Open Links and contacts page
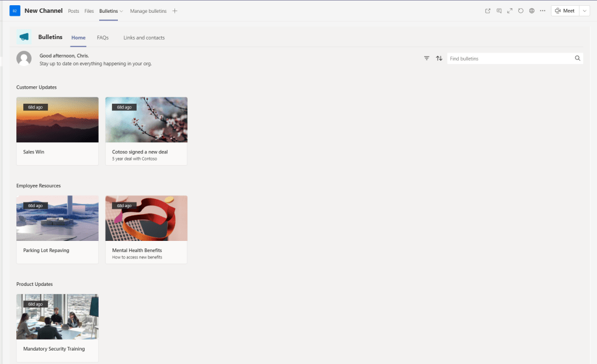This screenshot has width=597, height=364. coord(144,38)
